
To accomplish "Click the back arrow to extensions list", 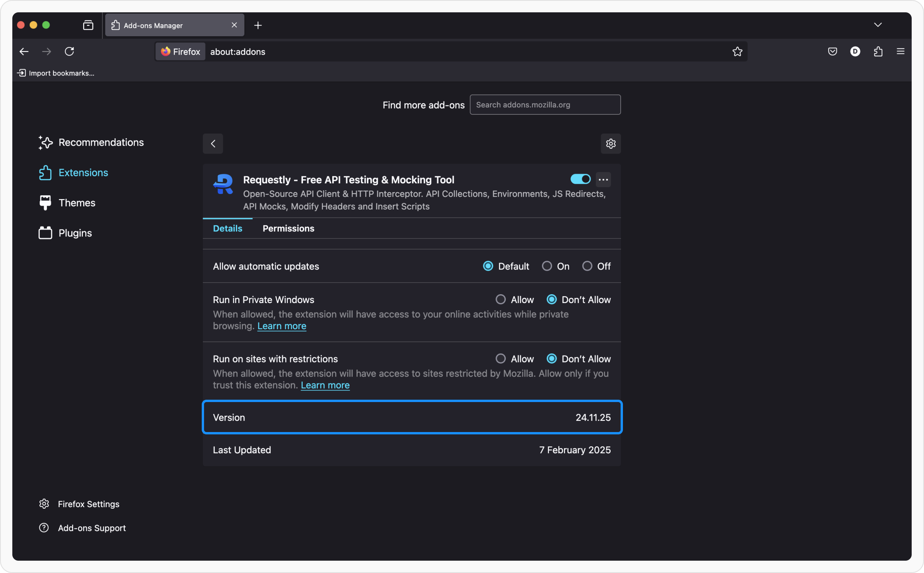I will [213, 144].
